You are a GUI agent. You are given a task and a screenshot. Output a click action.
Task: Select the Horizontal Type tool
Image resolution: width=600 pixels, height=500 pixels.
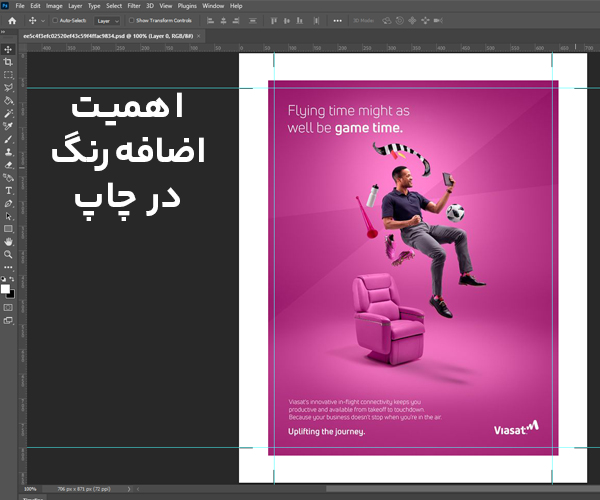point(8,191)
